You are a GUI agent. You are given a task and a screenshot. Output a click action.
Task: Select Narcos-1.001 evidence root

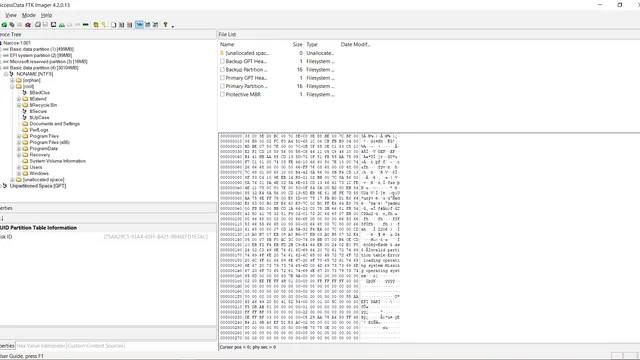pos(17,43)
